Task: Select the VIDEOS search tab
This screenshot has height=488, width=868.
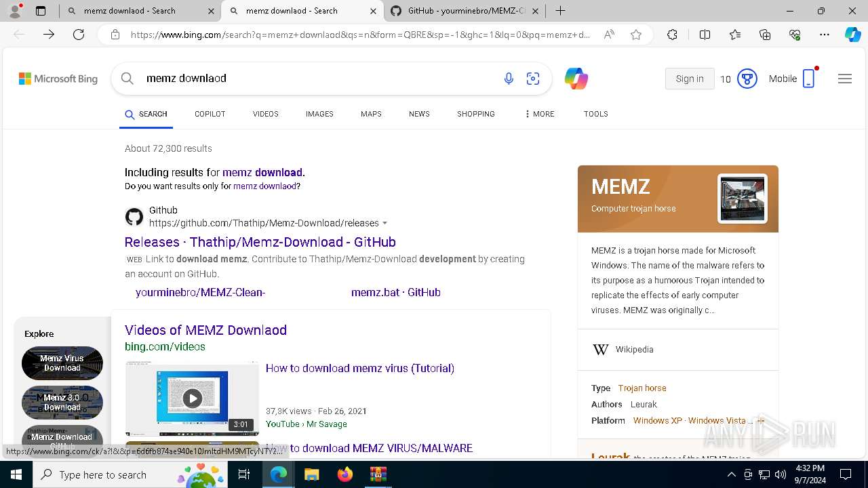Action: click(x=266, y=114)
